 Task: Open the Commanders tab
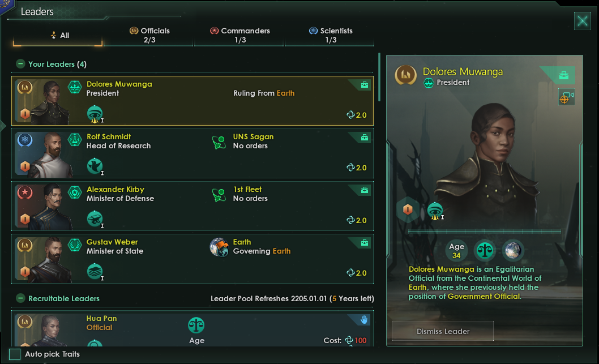[x=239, y=35]
